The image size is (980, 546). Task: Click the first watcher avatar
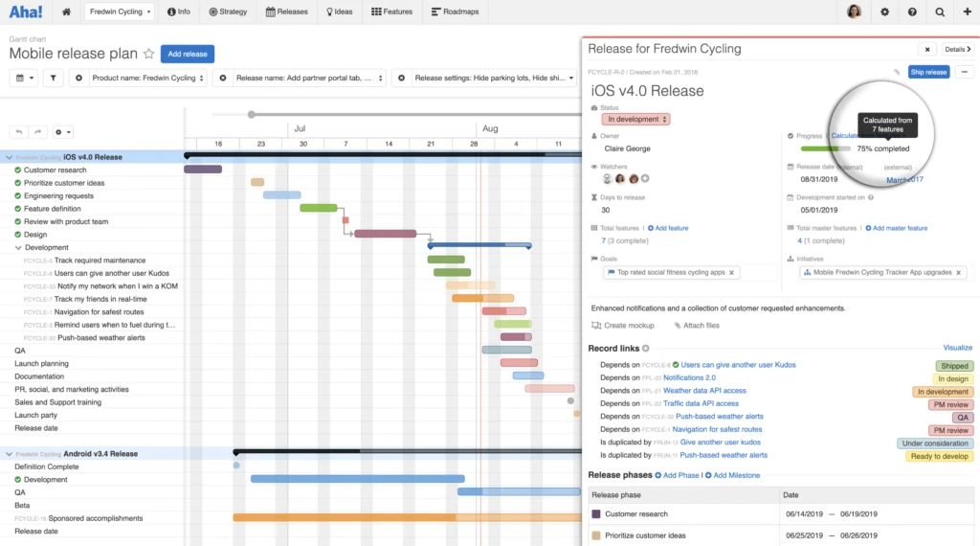[607, 179]
